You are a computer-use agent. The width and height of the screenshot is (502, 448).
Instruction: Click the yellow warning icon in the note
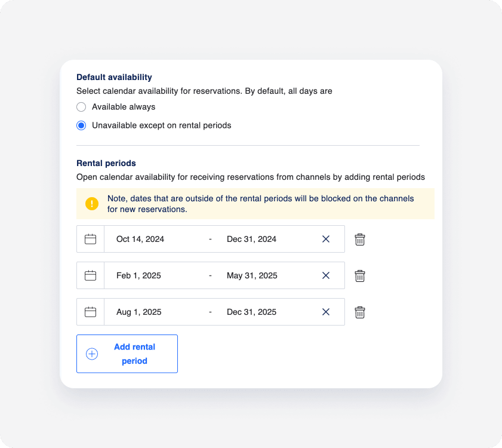(92, 204)
